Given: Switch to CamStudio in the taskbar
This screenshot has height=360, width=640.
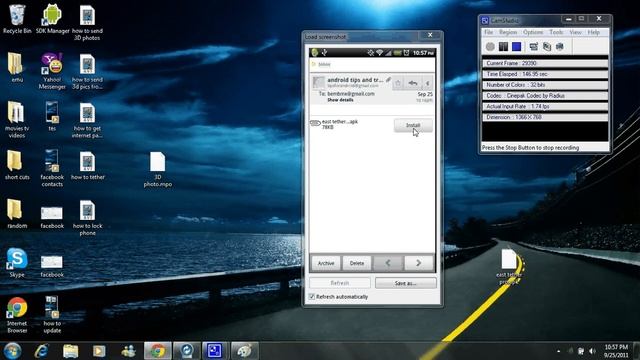Looking at the screenshot, I should tap(215, 351).
